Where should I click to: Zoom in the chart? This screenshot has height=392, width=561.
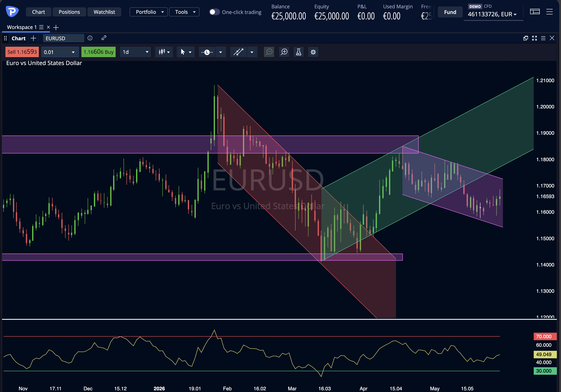coord(284,52)
